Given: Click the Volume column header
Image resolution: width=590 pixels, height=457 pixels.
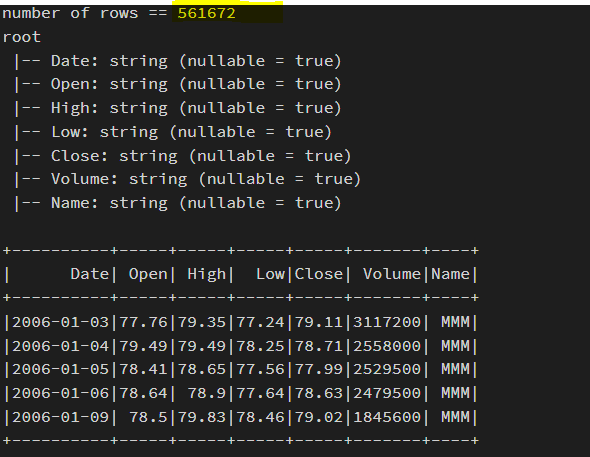Looking at the screenshot, I should (392, 274).
